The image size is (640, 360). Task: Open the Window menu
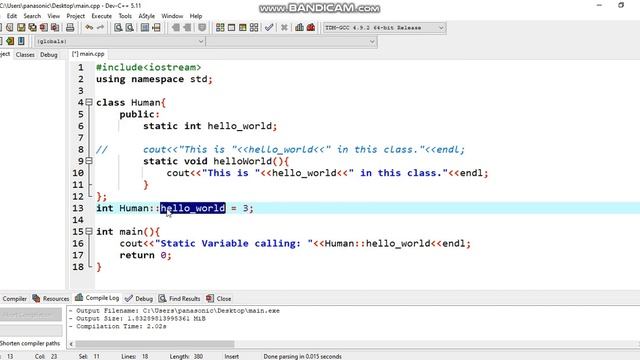[x=172, y=16]
